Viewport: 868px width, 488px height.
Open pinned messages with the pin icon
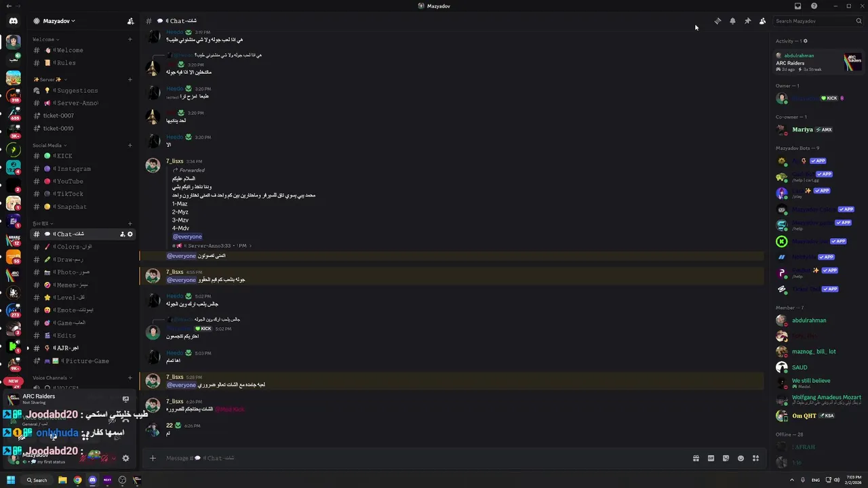tap(747, 21)
